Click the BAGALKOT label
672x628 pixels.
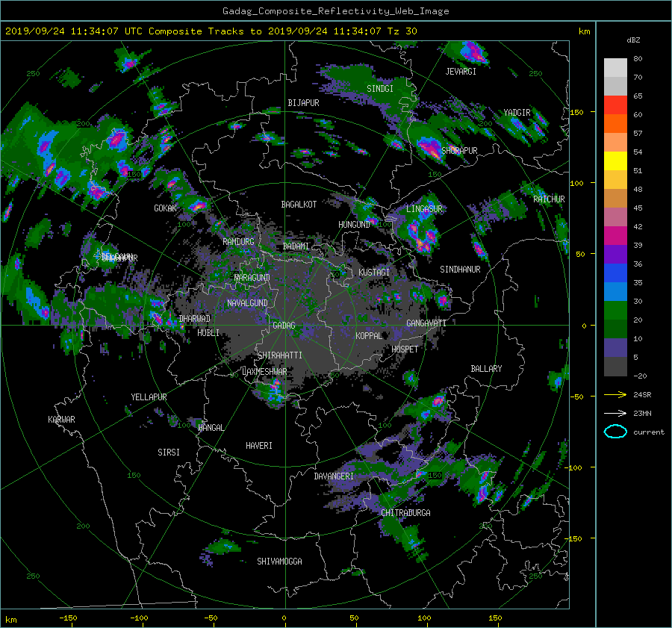point(299,205)
